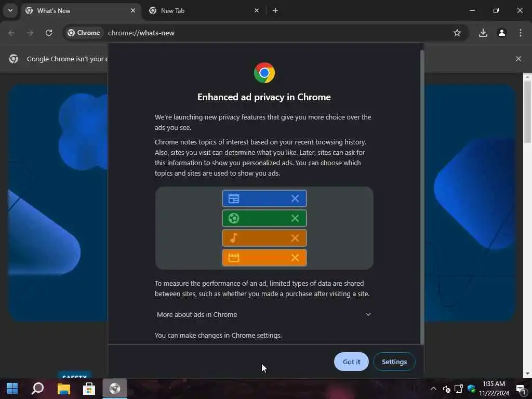Remove the music note topic chip X

pos(295,238)
